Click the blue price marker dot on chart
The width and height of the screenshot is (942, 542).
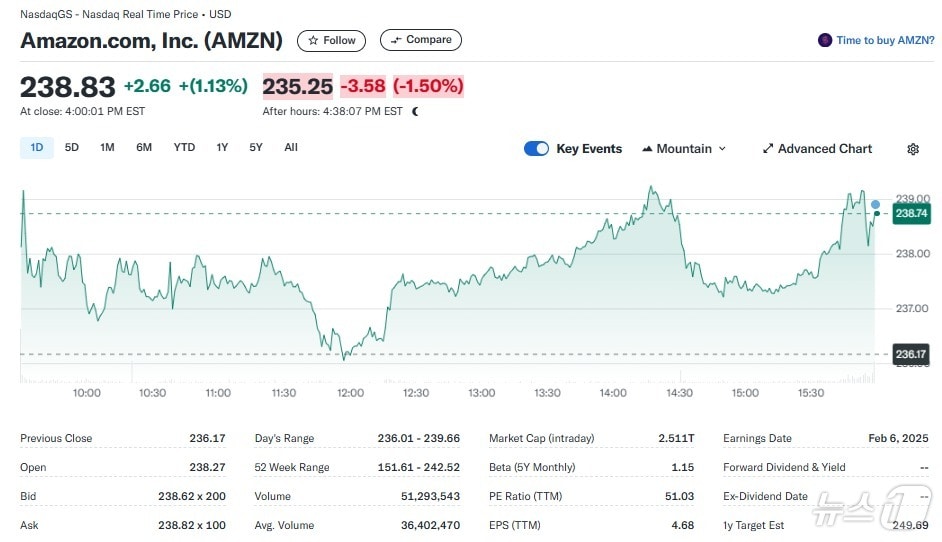876,204
